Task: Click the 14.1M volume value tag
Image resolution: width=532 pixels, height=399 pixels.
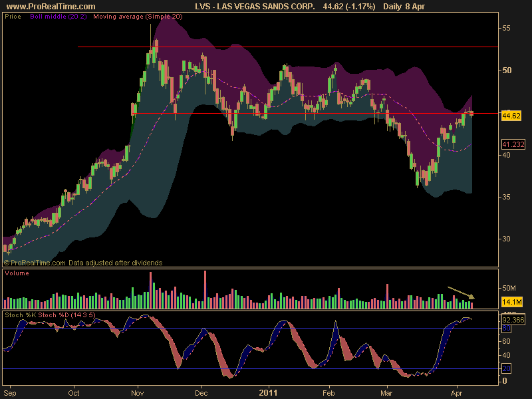Action: pos(511,302)
